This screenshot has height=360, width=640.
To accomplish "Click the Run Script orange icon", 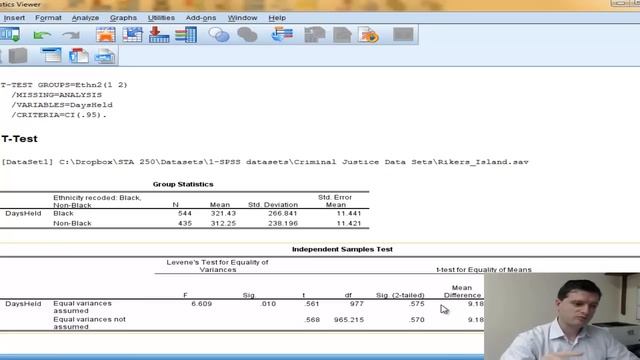I will [368, 35].
